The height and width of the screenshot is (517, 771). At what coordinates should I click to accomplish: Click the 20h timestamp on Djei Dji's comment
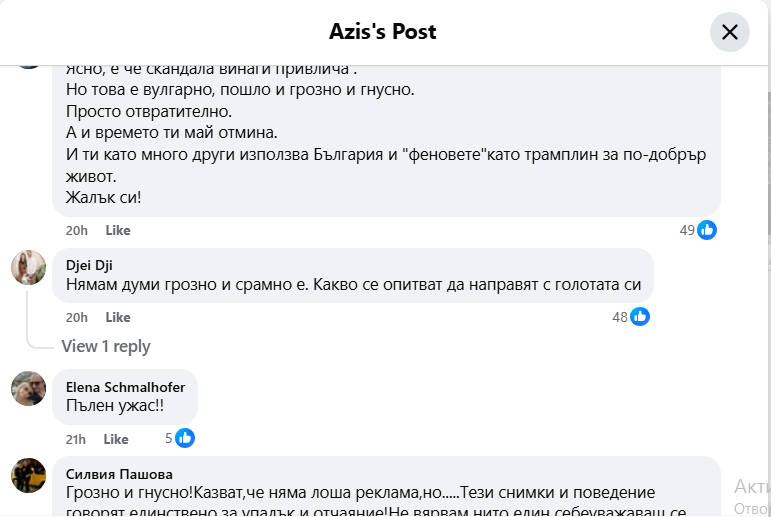pos(77,317)
